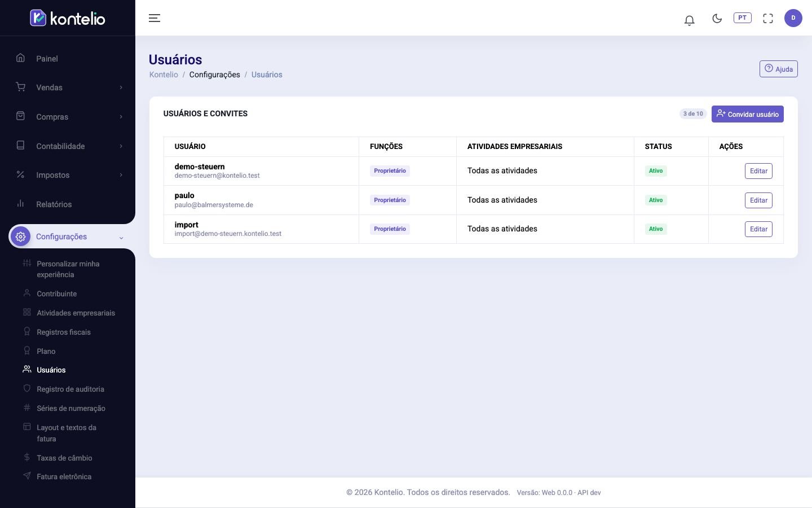This screenshot has width=812, height=508.
Task: Click paulo@balmersysteme.de email text
Action: point(214,205)
